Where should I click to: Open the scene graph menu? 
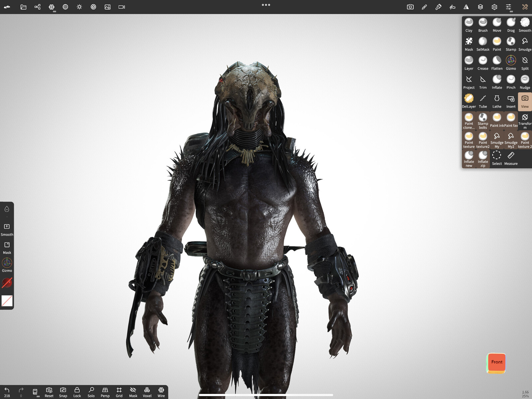[x=38, y=7]
